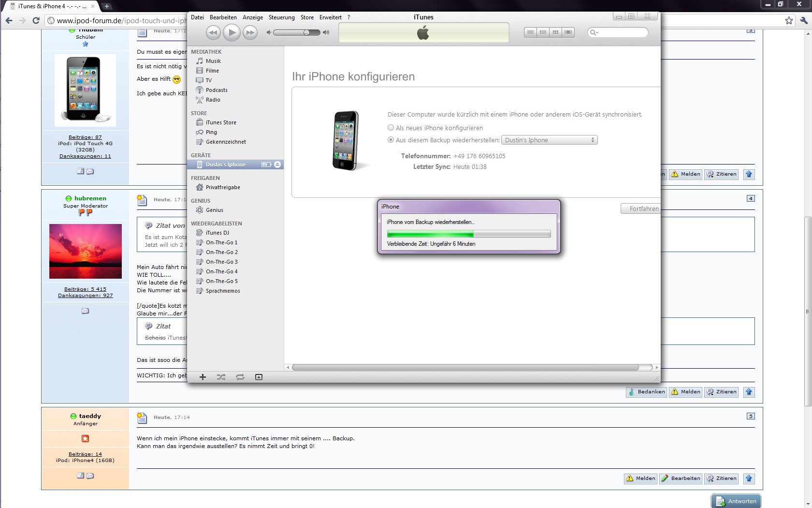The height and width of the screenshot is (508, 812).
Task: Switch iTunes to list view
Action: pyautogui.click(x=531, y=32)
